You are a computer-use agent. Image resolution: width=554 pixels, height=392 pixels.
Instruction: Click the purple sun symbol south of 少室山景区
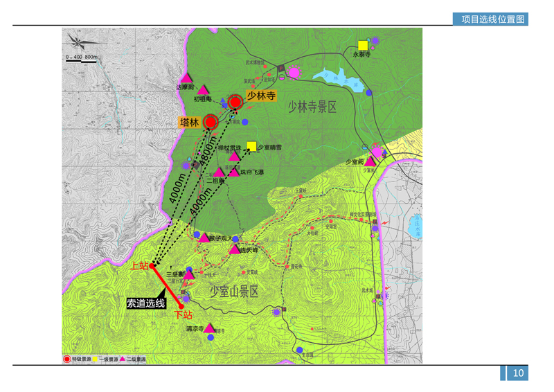276,312
